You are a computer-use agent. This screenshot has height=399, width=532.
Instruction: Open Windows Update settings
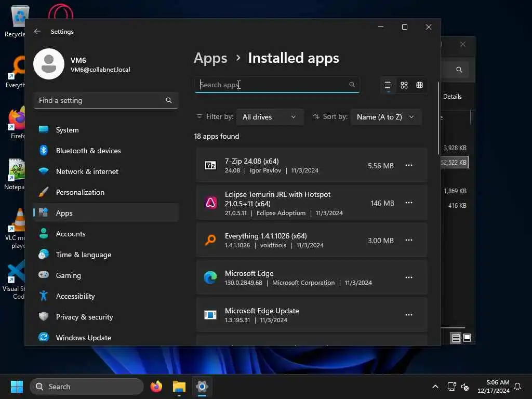point(106,338)
